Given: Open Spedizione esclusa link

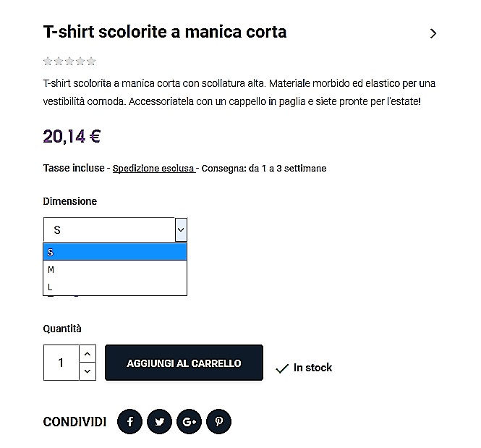Looking at the screenshot, I should (153, 168).
